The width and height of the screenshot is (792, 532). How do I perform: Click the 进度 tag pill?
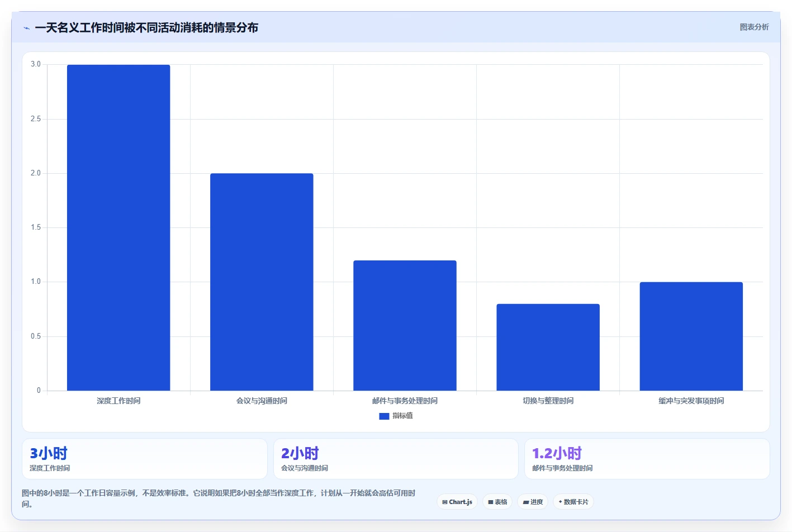coord(533,502)
